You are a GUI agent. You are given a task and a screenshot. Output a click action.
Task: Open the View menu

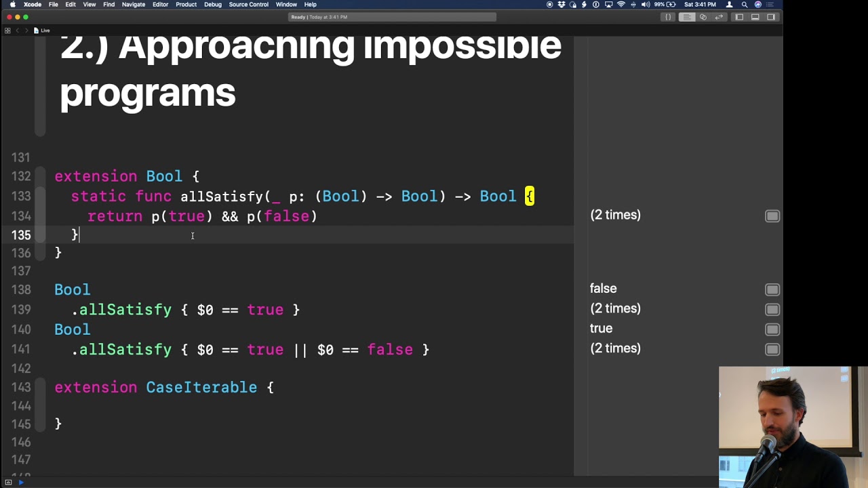89,4
